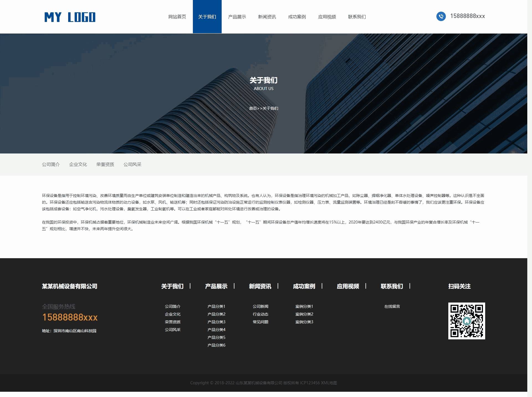Screen dimensions: 532x397
Task: Open 案例分类2 footer link
Action: [x=304, y=314]
